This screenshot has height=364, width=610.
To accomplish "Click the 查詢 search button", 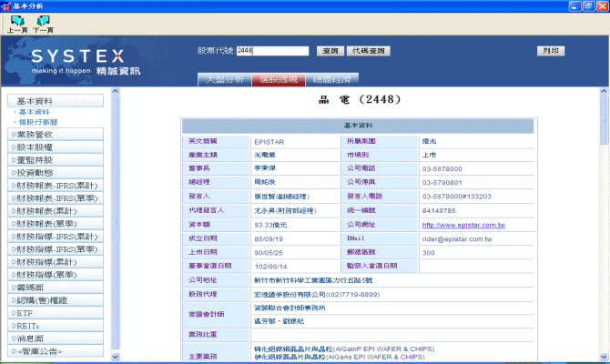I will (x=330, y=51).
